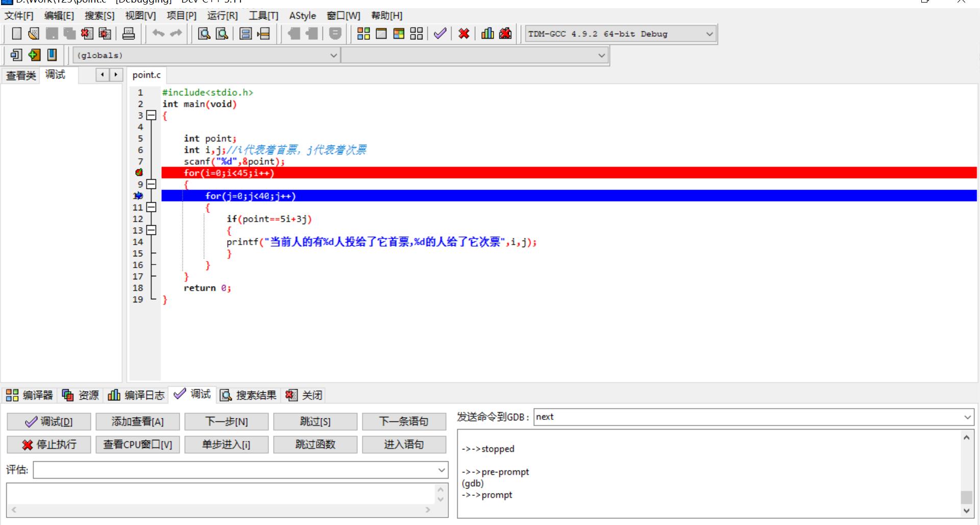This screenshot has height=525, width=980.
Task: Click the Save All toolbar icon
Action: tap(69, 34)
